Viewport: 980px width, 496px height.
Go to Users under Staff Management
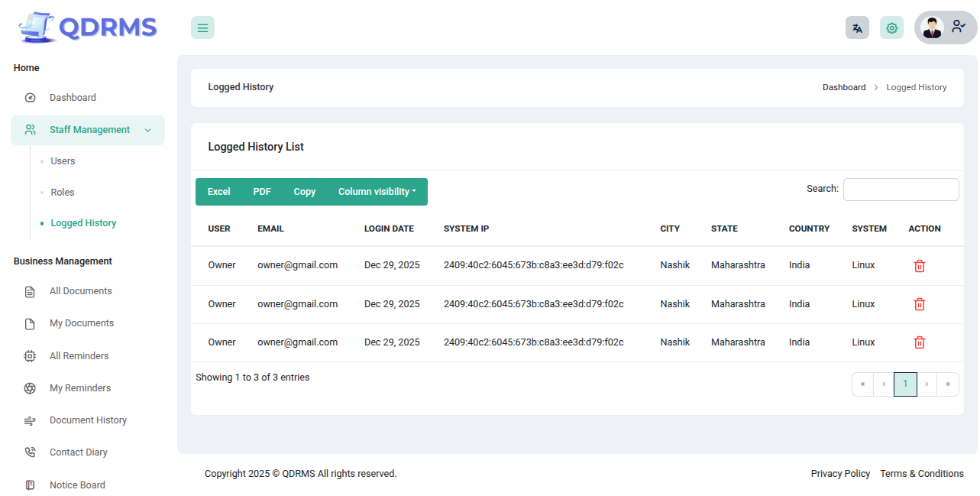(x=63, y=161)
